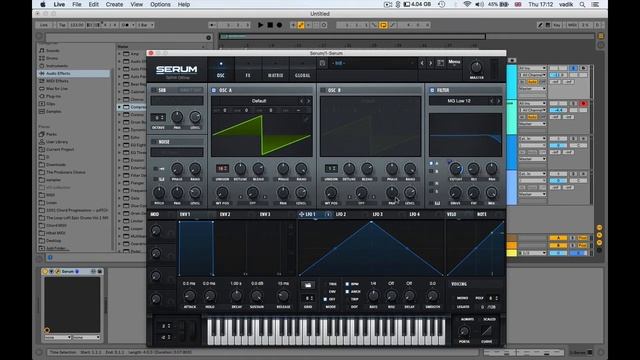
Task: Click the Serum Master volume knob
Action: 476,67
